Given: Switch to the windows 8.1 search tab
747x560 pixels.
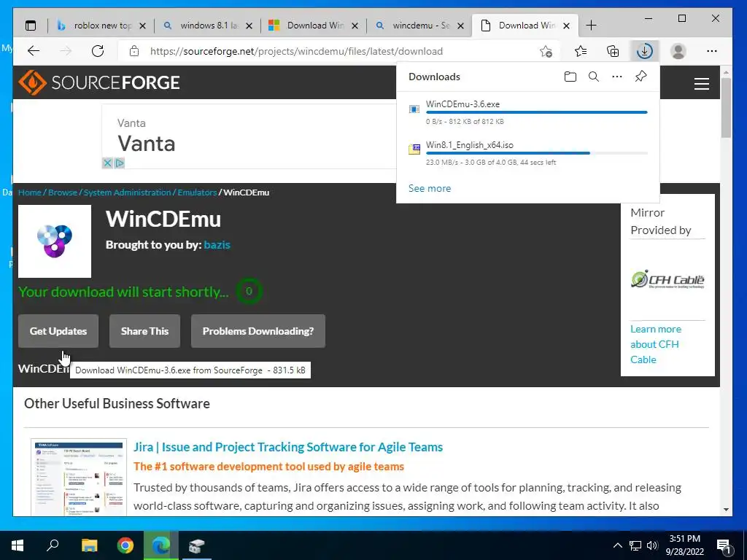Looking at the screenshot, I should [207, 26].
